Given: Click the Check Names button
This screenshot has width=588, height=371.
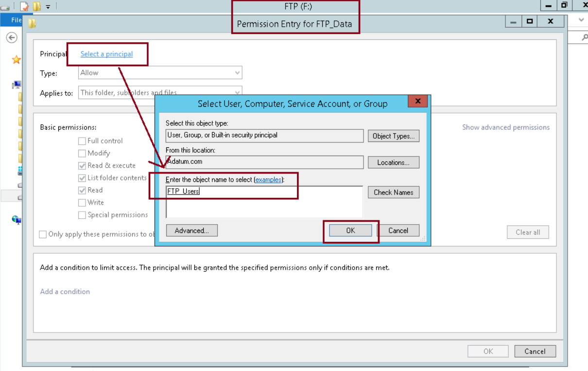Looking at the screenshot, I should click(394, 193).
